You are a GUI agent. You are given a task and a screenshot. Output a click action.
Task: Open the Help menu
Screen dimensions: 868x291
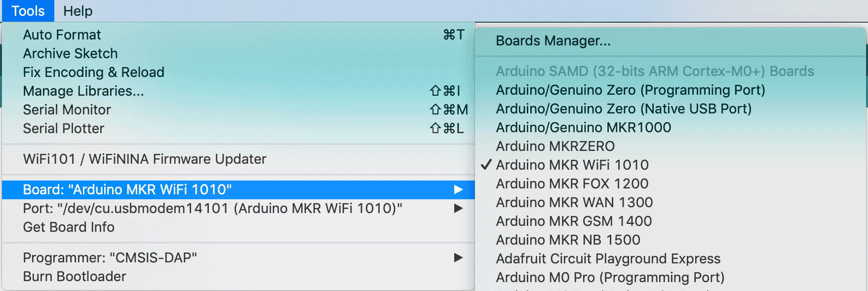point(78,11)
